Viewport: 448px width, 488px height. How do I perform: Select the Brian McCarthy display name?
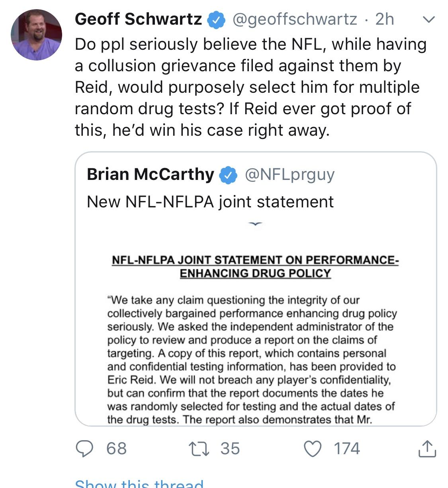point(150,174)
